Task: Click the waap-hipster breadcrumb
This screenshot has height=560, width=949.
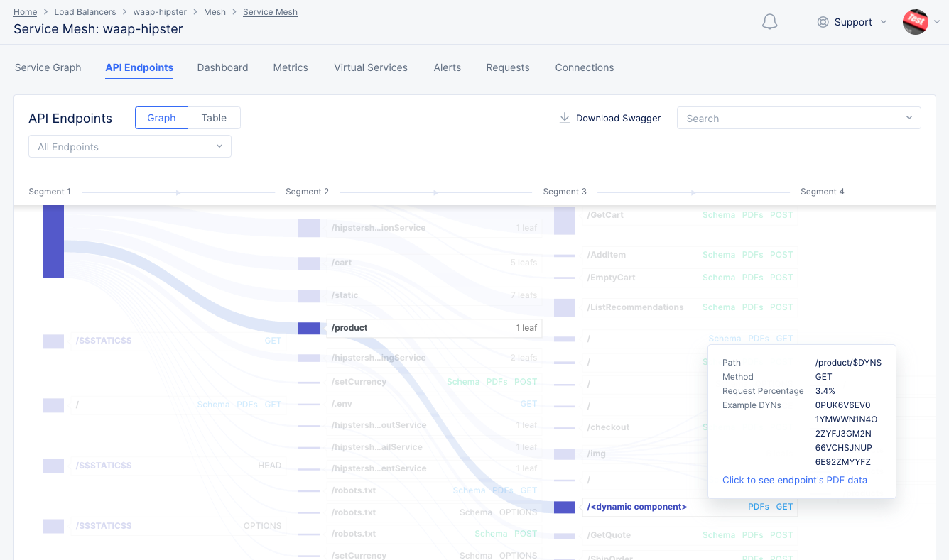Action: (x=160, y=11)
